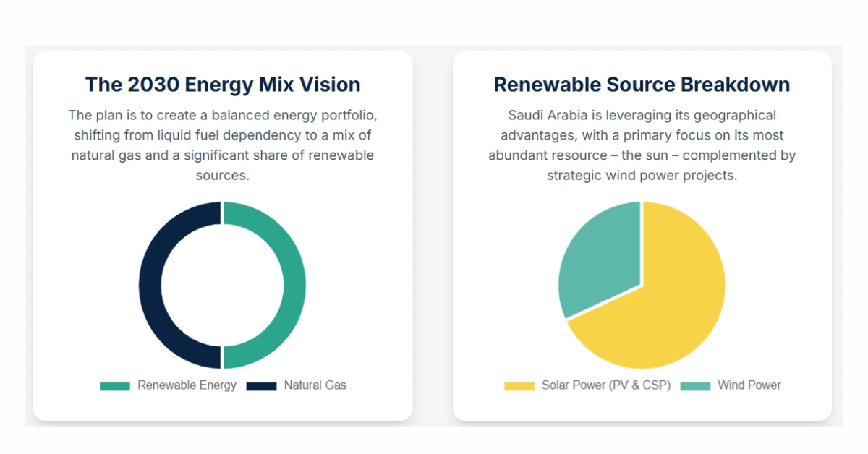Viewport: 868px width, 454px height.
Task: Toggle the Wind Power legend label
Action: [749, 385]
